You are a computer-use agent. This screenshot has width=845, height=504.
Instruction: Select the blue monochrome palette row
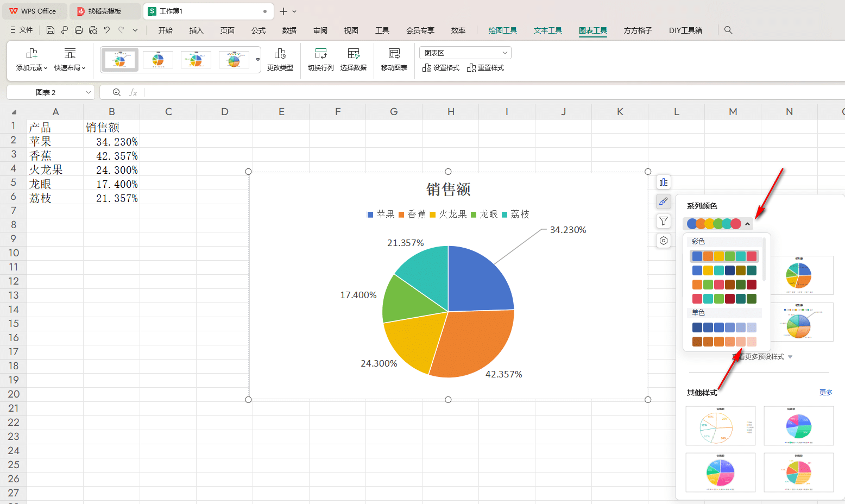(724, 327)
